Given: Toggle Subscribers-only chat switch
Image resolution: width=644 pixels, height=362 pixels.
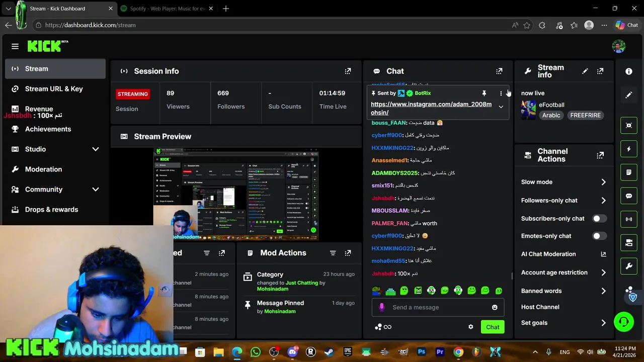Looking at the screenshot, I should pos(599,219).
